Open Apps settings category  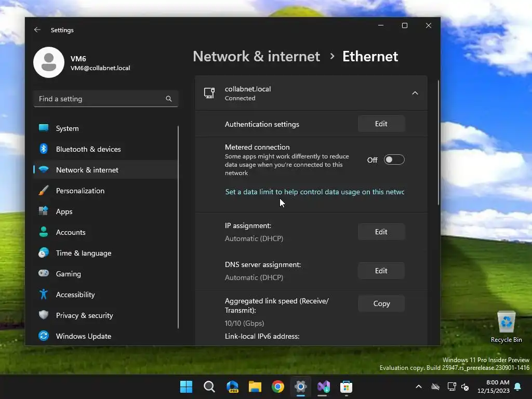coord(105,211)
